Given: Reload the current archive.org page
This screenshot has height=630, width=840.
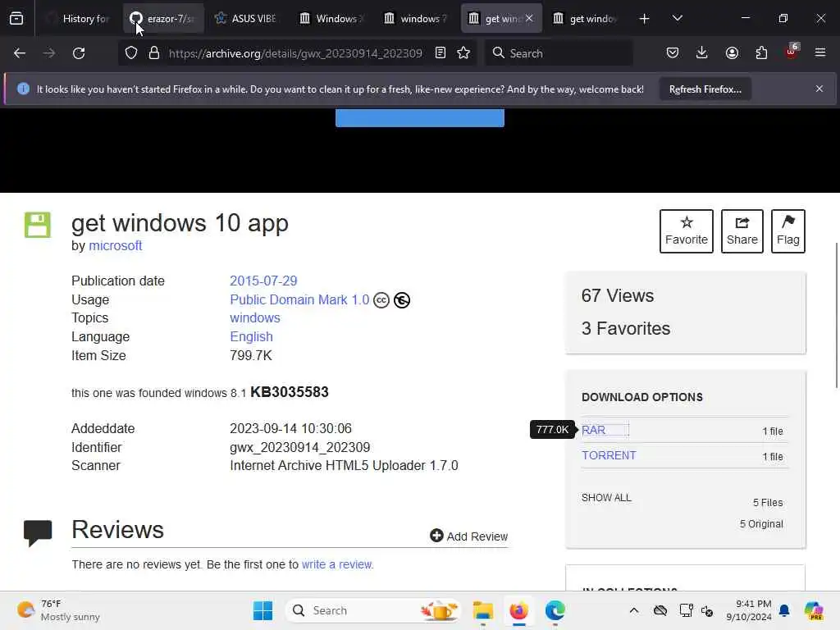Looking at the screenshot, I should tap(79, 53).
